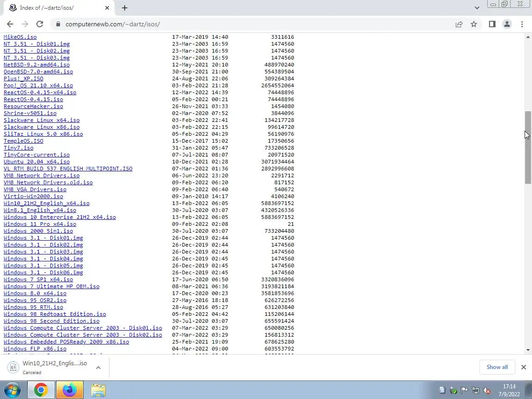Click Windows Embedded POSReady 2009 x86.iso link
This screenshot has height=399, width=532.
66,342
